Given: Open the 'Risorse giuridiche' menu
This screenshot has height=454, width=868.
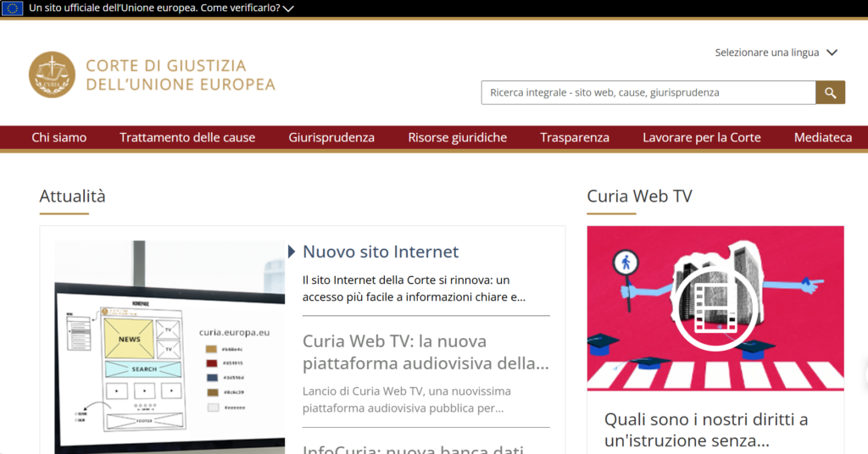Looking at the screenshot, I should coord(457,137).
